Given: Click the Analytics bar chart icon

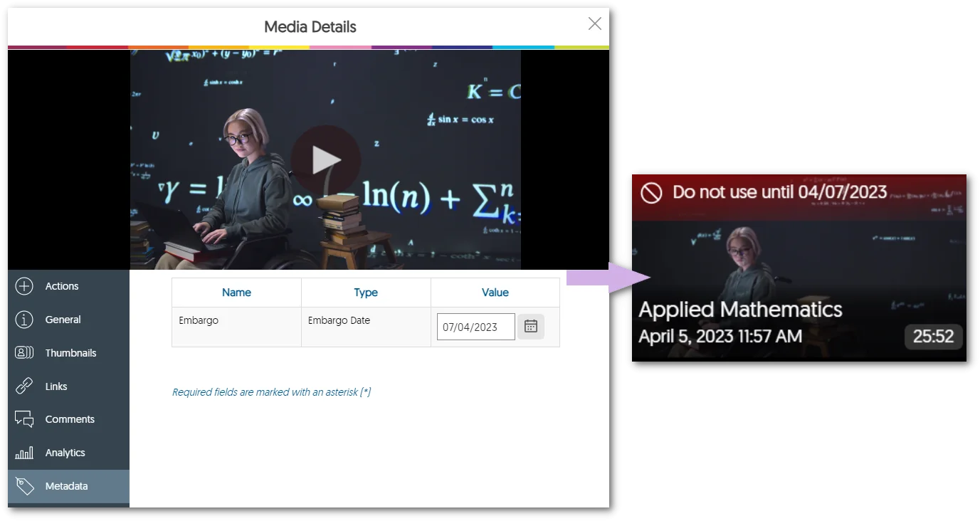Looking at the screenshot, I should [24, 453].
